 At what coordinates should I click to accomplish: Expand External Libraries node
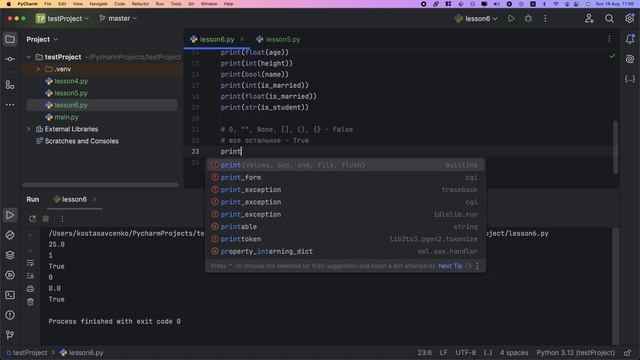coord(29,129)
